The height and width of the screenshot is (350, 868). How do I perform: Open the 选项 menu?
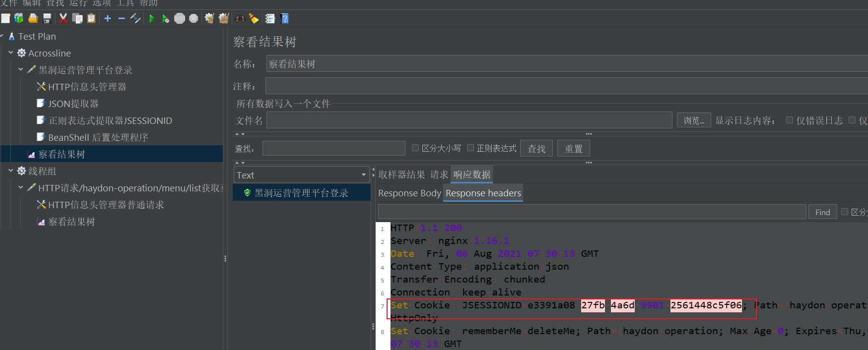(x=101, y=3)
